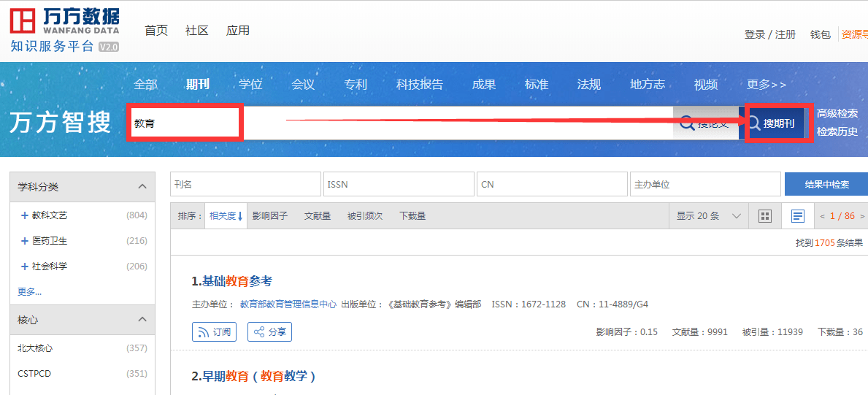868x395 pixels.
Task: Go to the previous results page arrow
Action: [822, 217]
